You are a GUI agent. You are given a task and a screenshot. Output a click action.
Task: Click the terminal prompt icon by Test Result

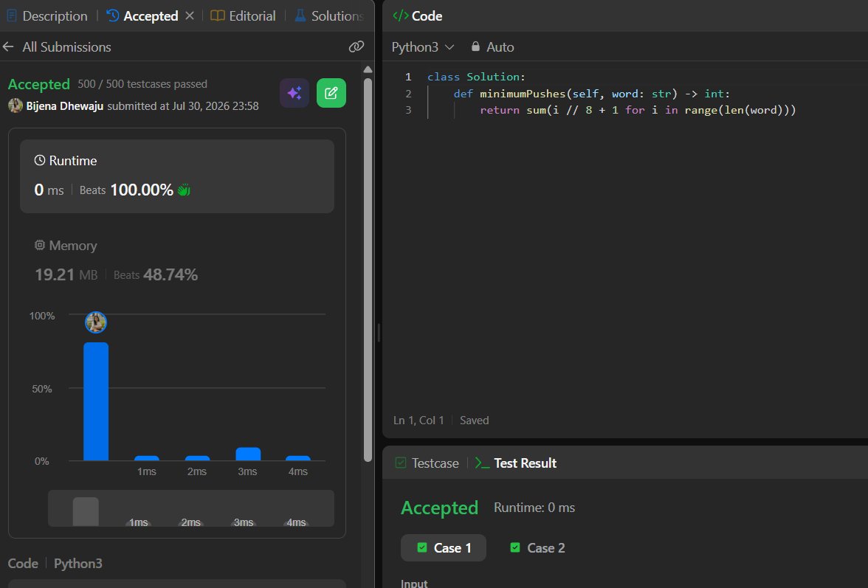pos(482,463)
